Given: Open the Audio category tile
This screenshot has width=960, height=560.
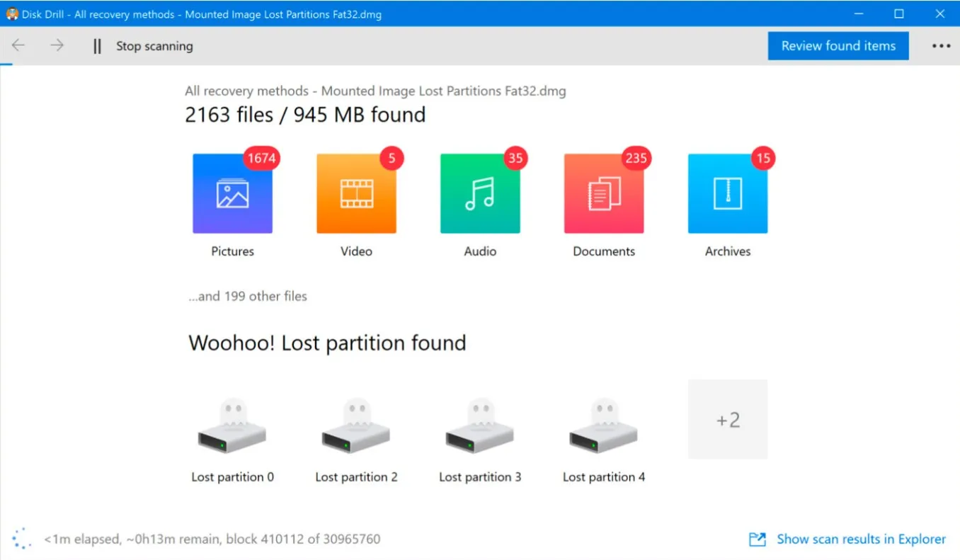Looking at the screenshot, I should tap(480, 194).
